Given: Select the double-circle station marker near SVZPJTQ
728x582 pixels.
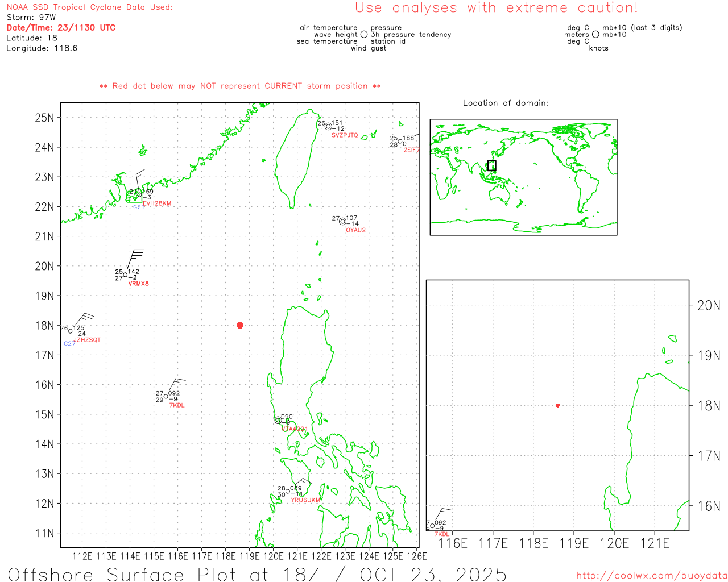Looking at the screenshot, I should (328, 126).
